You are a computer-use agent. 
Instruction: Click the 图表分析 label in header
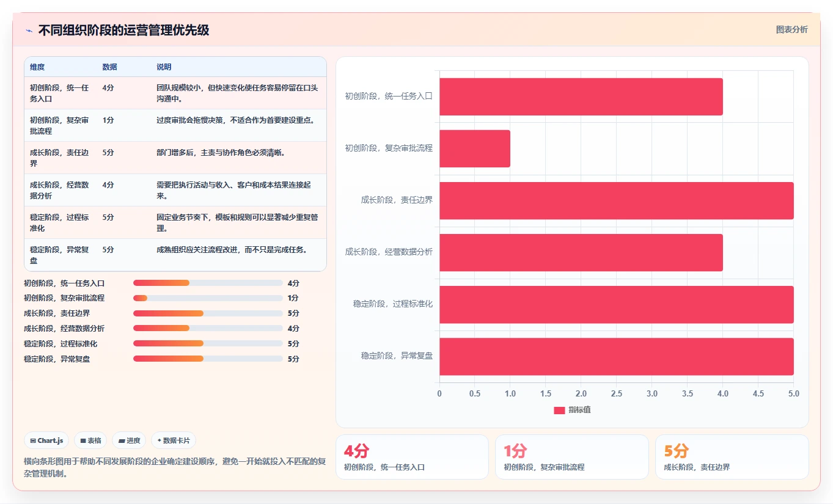tap(791, 30)
